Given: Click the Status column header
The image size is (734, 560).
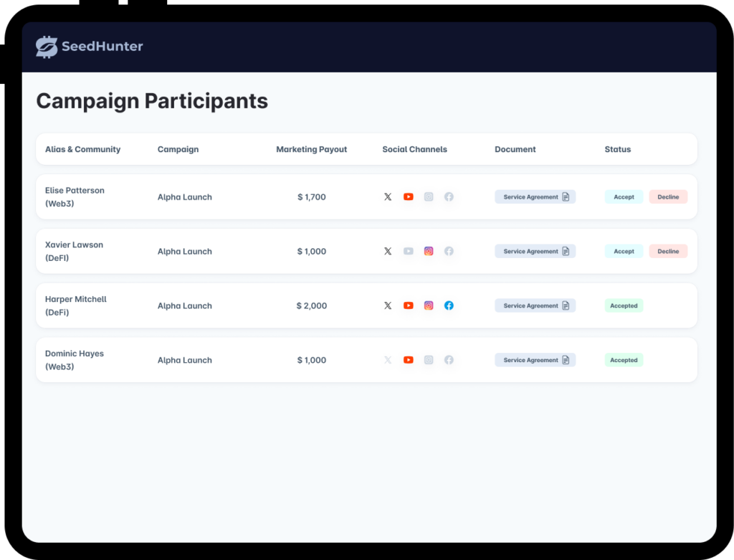Looking at the screenshot, I should tap(617, 149).
